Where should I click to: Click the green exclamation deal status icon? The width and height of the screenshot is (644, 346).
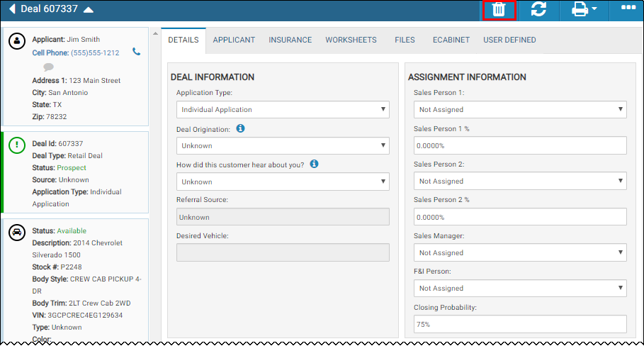pos(17,145)
